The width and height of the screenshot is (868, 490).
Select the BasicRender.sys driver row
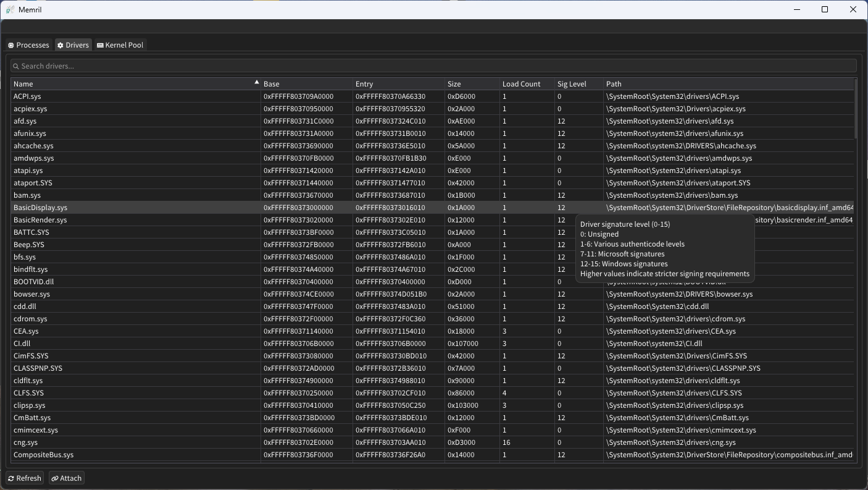(432, 220)
